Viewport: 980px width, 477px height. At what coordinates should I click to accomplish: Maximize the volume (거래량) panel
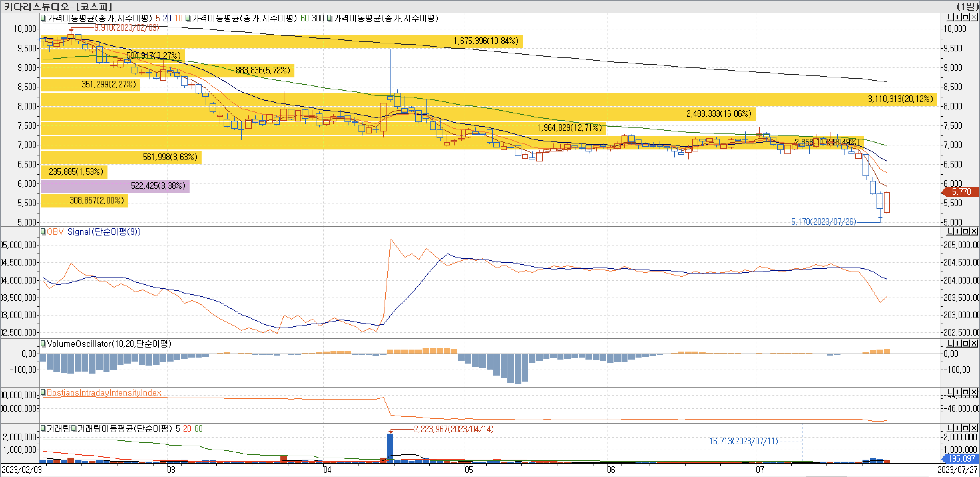point(966,428)
